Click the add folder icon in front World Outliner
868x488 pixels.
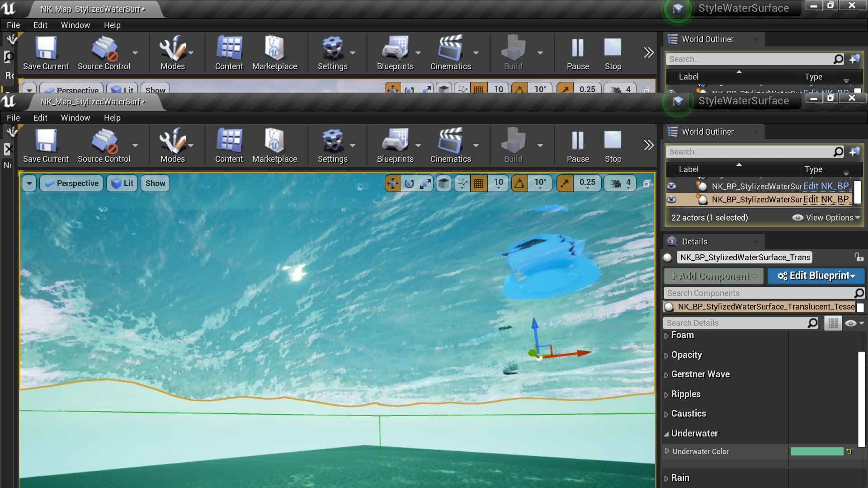click(854, 152)
